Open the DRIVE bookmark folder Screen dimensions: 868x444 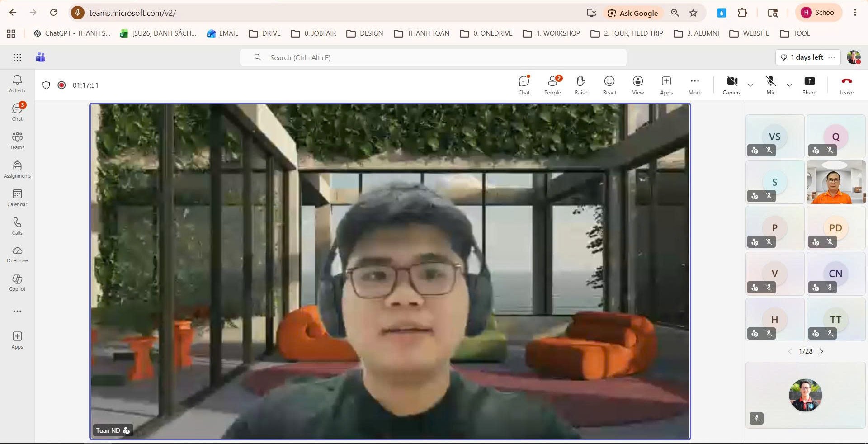click(265, 33)
